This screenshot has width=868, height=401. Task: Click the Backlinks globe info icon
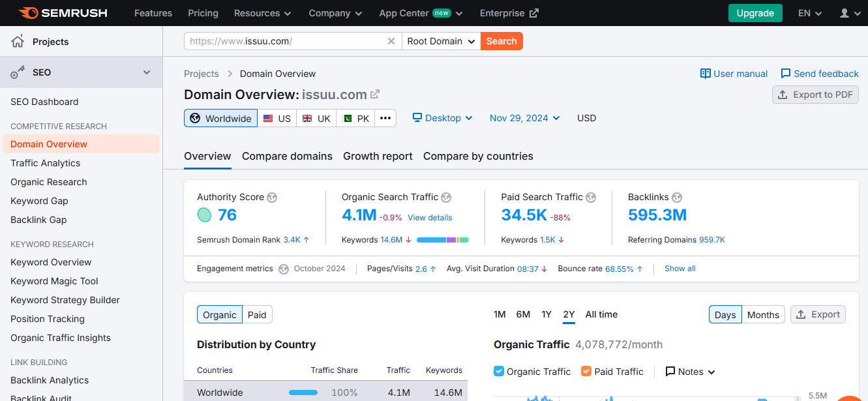tap(677, 198)
